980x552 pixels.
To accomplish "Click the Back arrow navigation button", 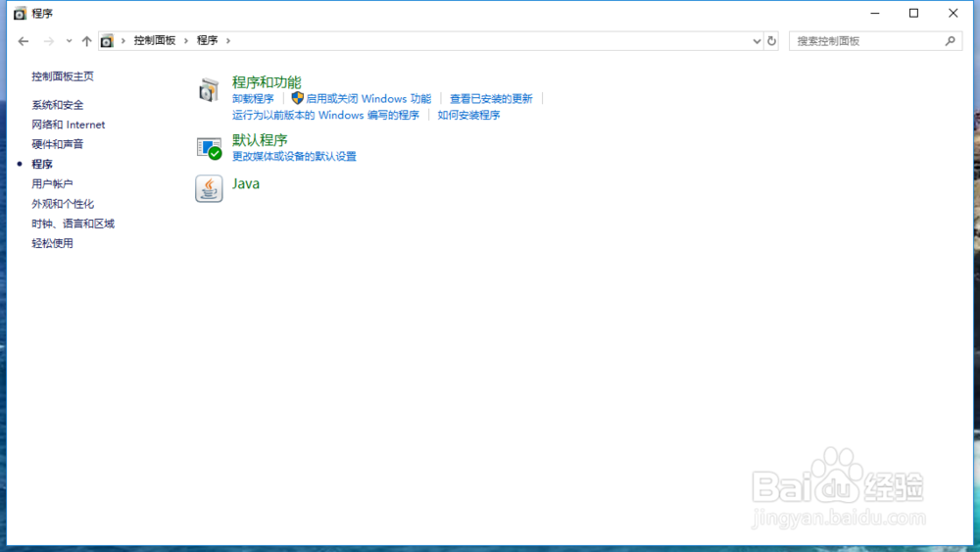I will (24, 41).
